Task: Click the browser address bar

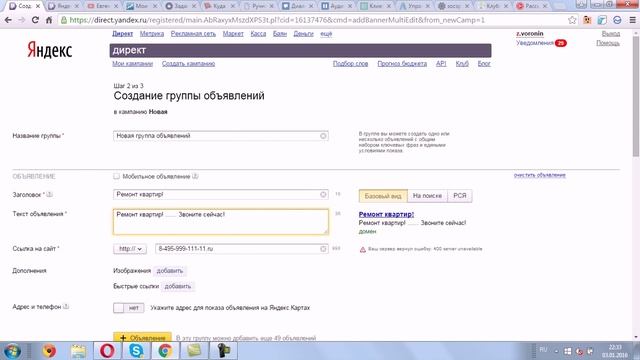Action: pyautogui.click(x=312, y=20)
